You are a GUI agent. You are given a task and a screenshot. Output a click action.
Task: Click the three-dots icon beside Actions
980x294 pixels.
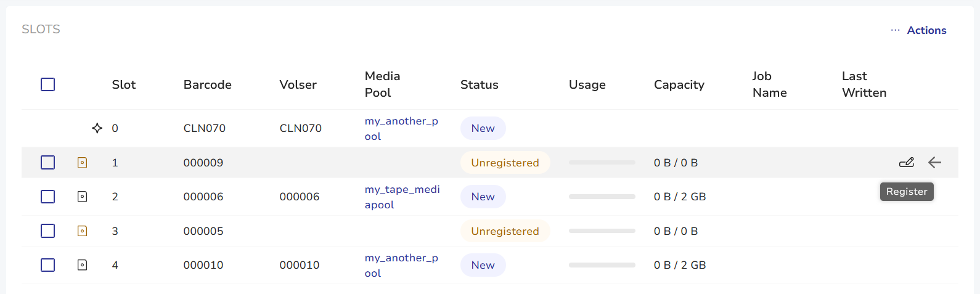(895, 30)
